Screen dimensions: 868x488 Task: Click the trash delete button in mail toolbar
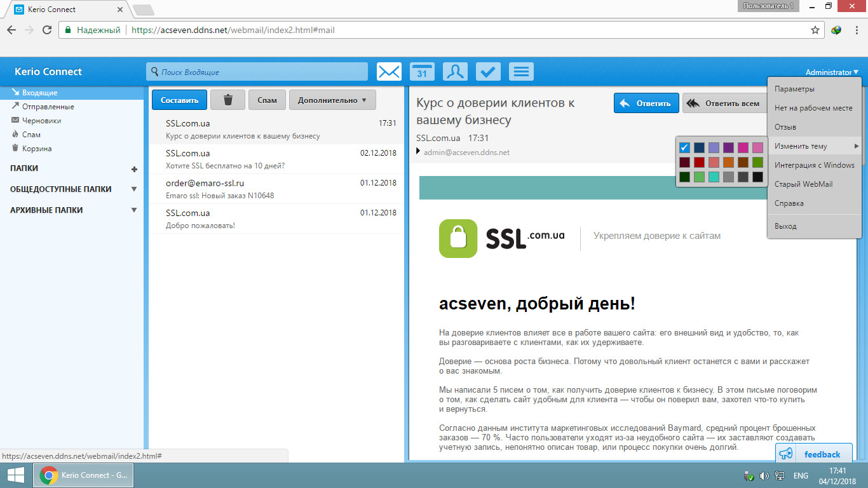click(227, 100)
